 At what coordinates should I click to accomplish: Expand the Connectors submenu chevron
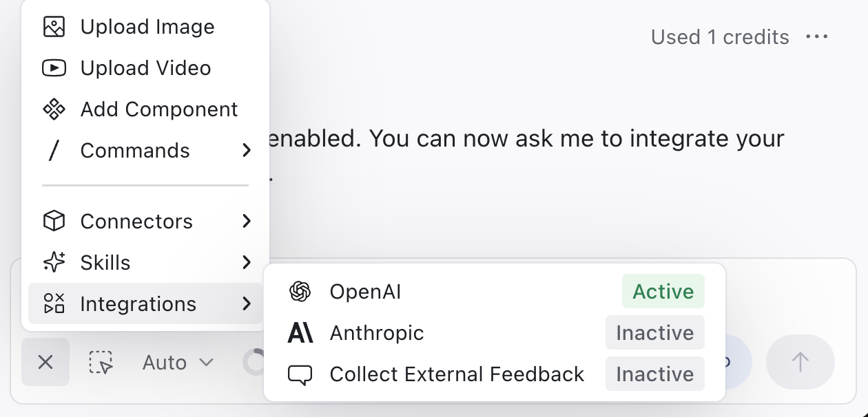(x=247, y=222)
